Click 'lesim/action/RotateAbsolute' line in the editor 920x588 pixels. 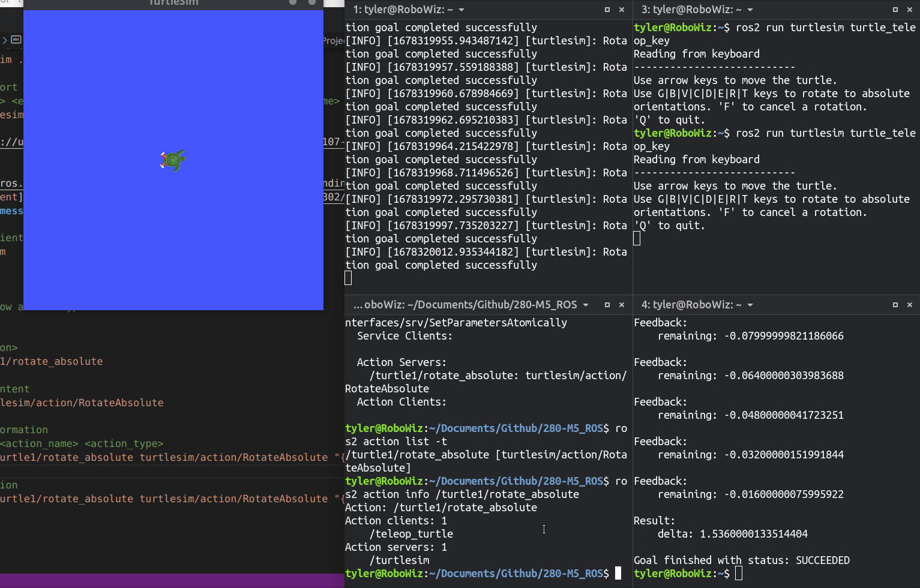pyautogui.click(x=82, y=403)
